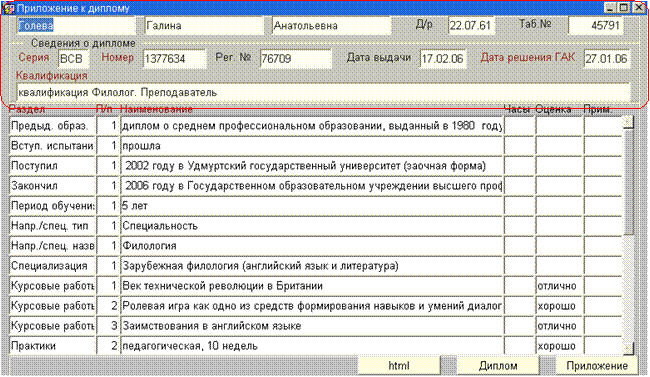The width and height of the screenshot is (650, 377).
Task: Click the Приложение button
Action: pyautogui.click(x=597, y=366)
